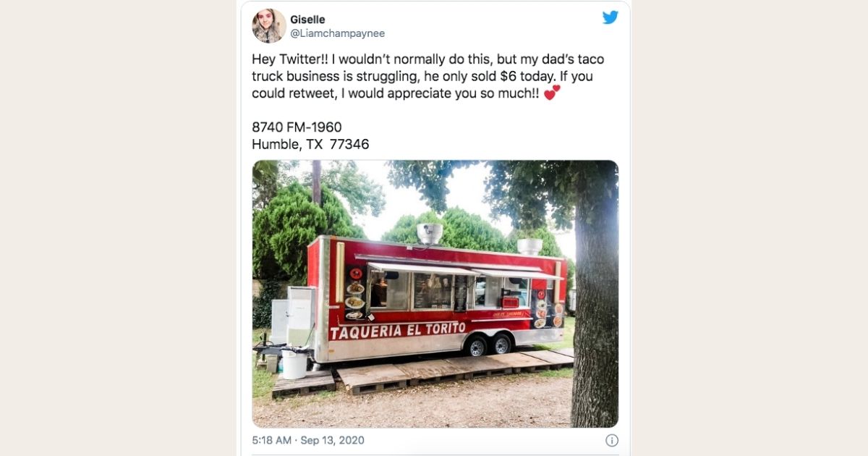Image resolution: width=868 pixels, height=456 pixels.
Task: Open Giselle's profile avatar picture
Action: click(x=268, y=26)
